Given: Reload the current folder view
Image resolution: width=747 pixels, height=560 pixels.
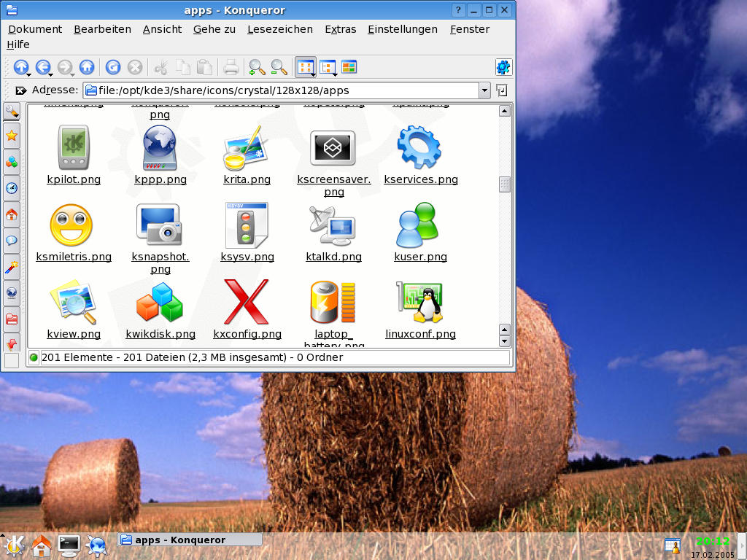Looking at the screenshot, I should pyautogui.click(x=113, y=67).
